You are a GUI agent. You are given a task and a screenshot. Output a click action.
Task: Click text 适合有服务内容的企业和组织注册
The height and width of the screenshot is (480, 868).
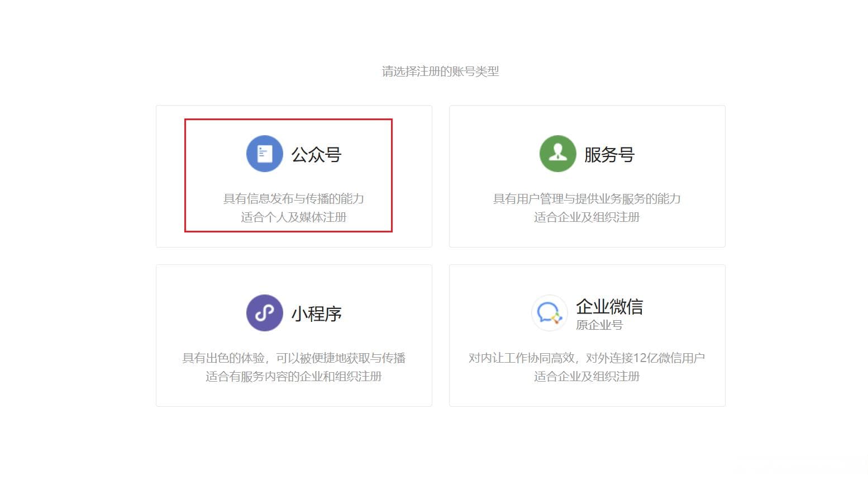tap(294, 377)
